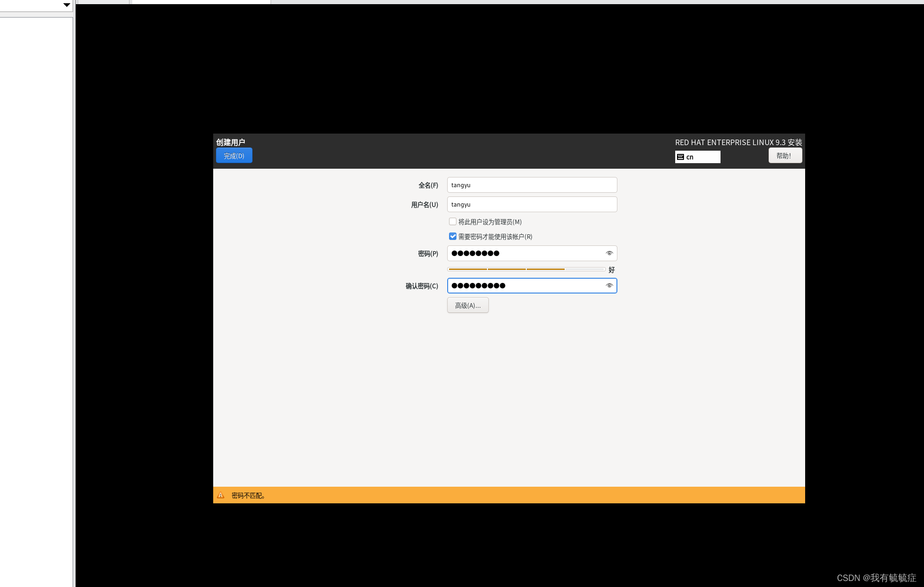
Task: Click the keyboard layout icon
Action: pyautogui.click(x=680, y=157)
